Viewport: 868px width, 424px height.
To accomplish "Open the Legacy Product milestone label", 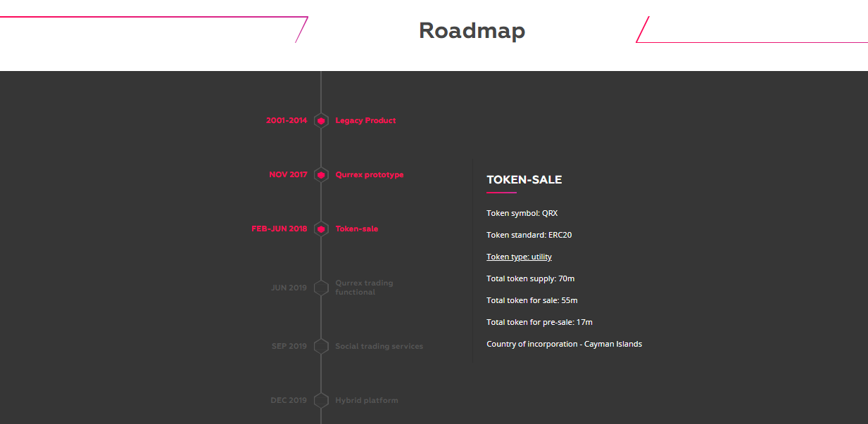I will coord(365,121).
